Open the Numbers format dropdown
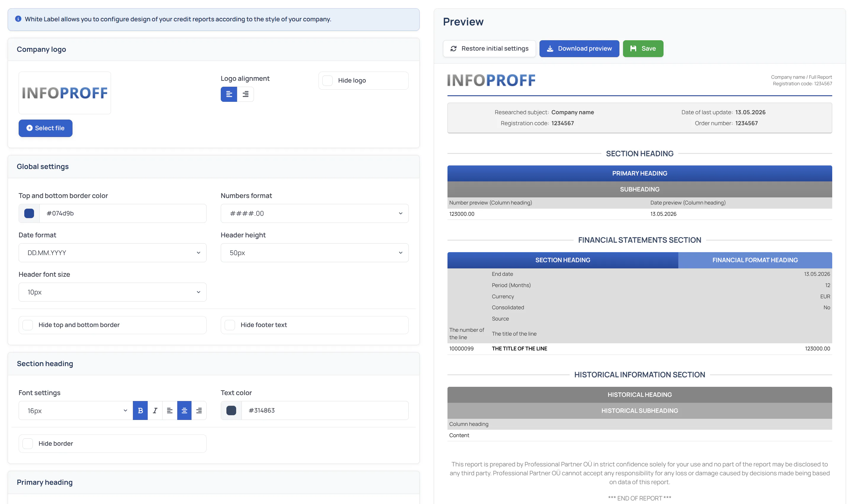 click(314, 213)
